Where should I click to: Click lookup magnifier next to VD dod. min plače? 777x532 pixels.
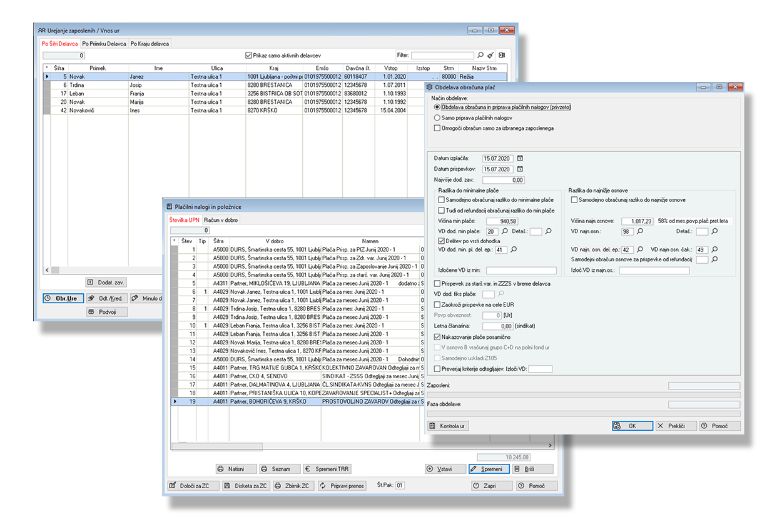click(505, 231)
